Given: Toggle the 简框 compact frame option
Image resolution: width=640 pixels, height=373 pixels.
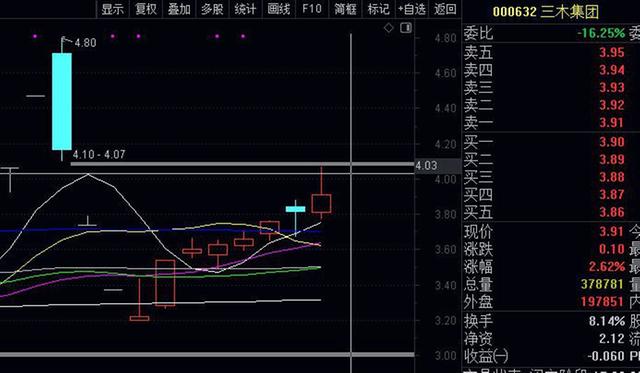Looking at the screenshot, I should (x=345, y=9).
